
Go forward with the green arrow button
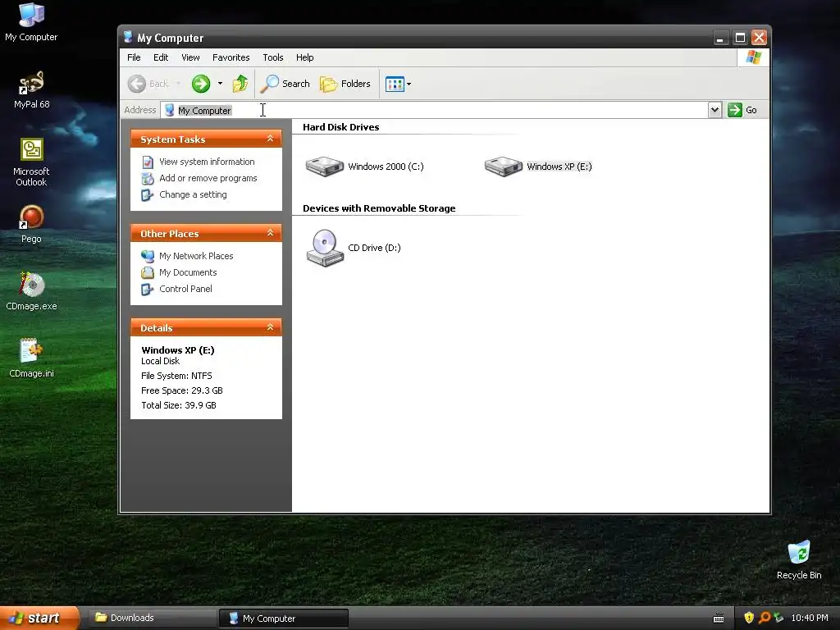(201, 84)
